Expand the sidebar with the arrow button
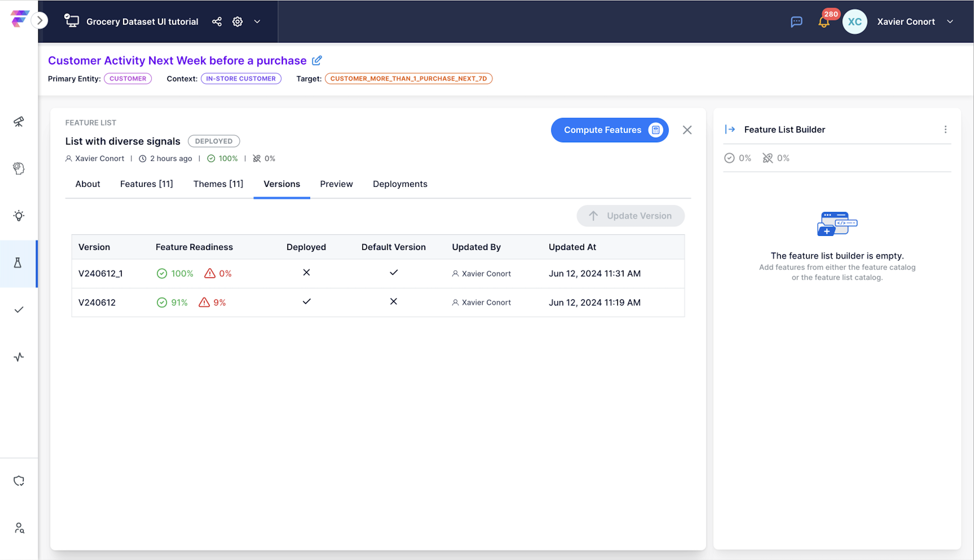974x560 pixels. (39, 21)
